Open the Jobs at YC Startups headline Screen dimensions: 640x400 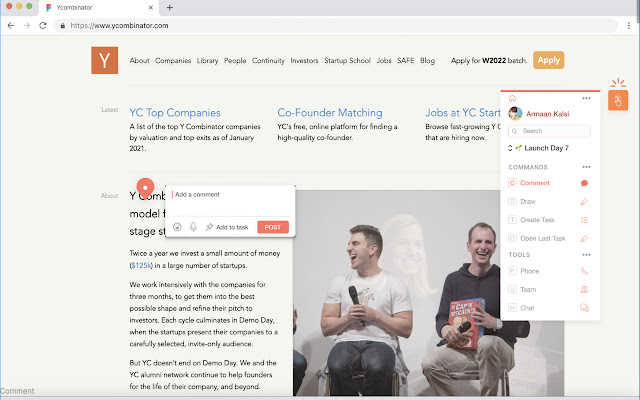(462, 112)
